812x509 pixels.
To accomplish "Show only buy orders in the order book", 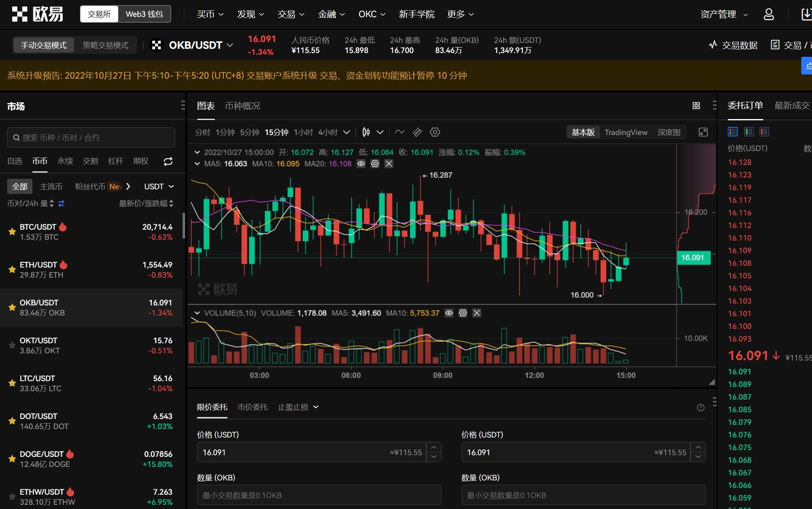I will click(748, 132).
